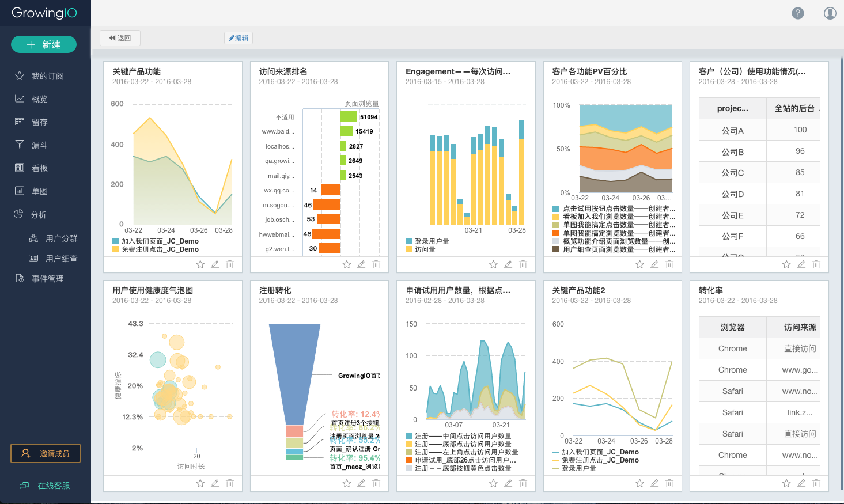
Task: Go to 漏斗 in the sidebar
Action: click(39, 145)
